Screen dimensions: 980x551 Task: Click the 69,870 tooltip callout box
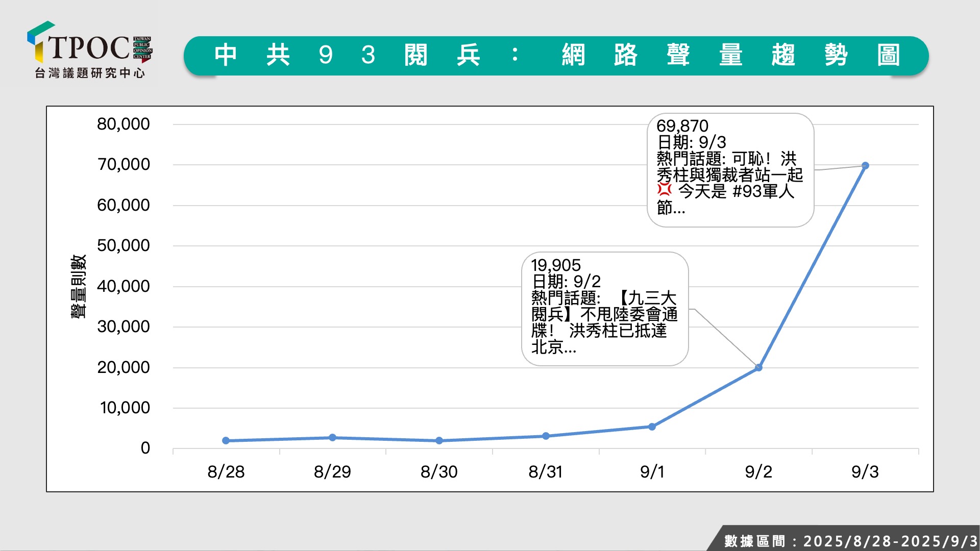[x=730, y=170]
